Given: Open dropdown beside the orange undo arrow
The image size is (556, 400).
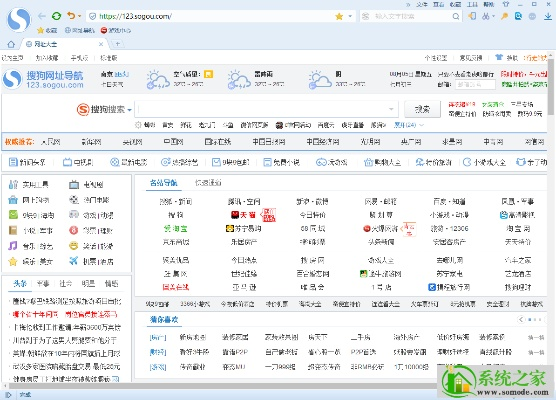Looking at the screenshot, I should (79, 16).
